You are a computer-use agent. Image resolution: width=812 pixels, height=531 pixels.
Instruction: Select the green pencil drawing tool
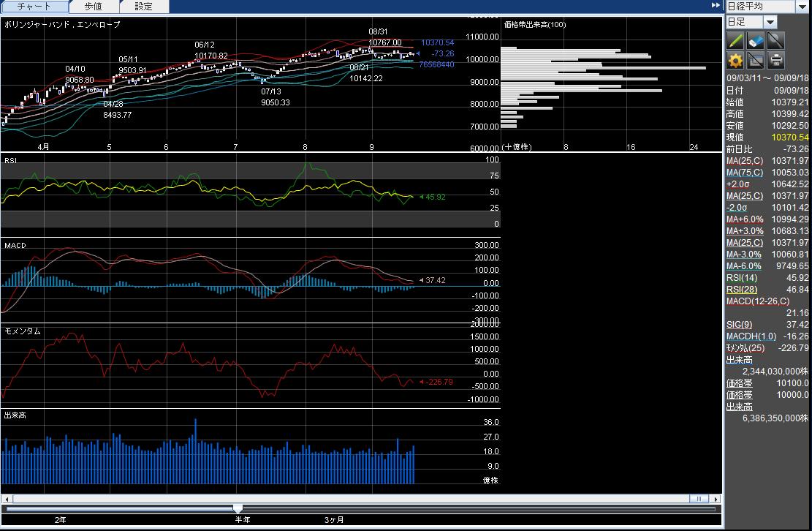736,40
